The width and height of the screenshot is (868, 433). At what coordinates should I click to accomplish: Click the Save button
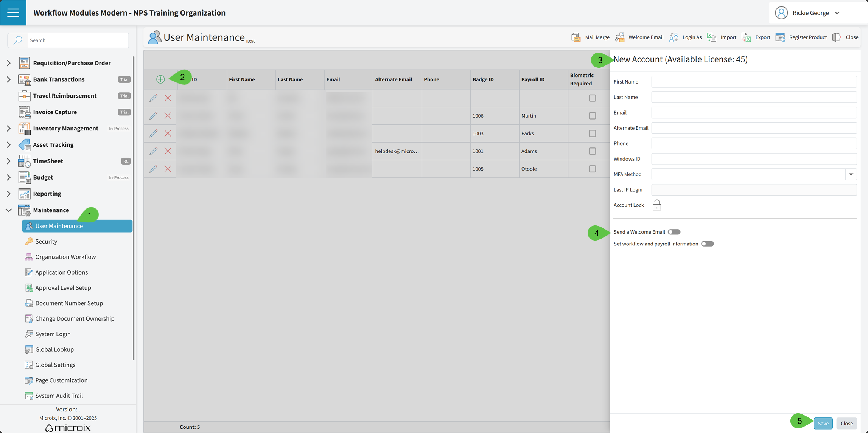823,423
